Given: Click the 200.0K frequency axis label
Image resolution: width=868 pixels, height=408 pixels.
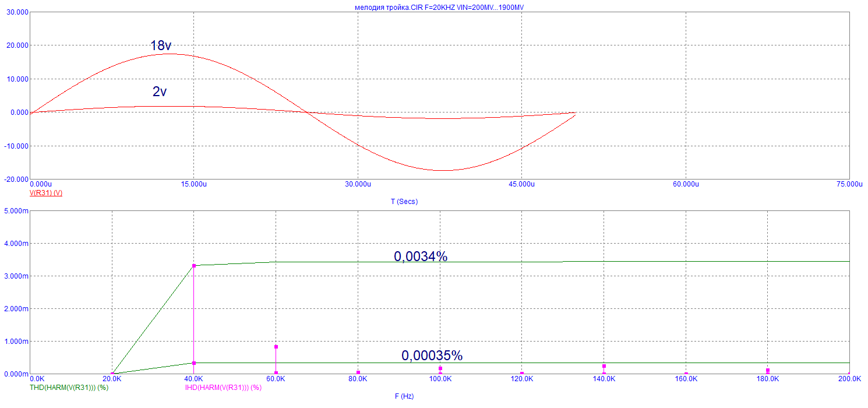Looking at the screenshot, I should click(849, 379).
